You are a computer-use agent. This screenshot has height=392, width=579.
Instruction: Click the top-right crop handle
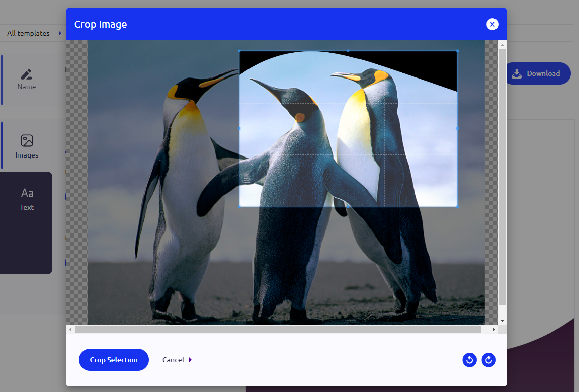(x=457, y=51)
